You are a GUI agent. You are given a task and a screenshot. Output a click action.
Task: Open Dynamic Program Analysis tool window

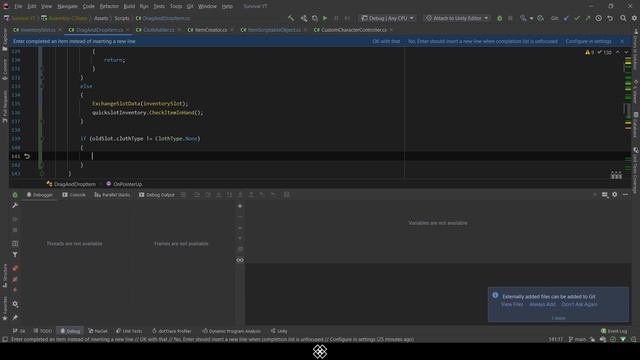(x=231, y=331)
